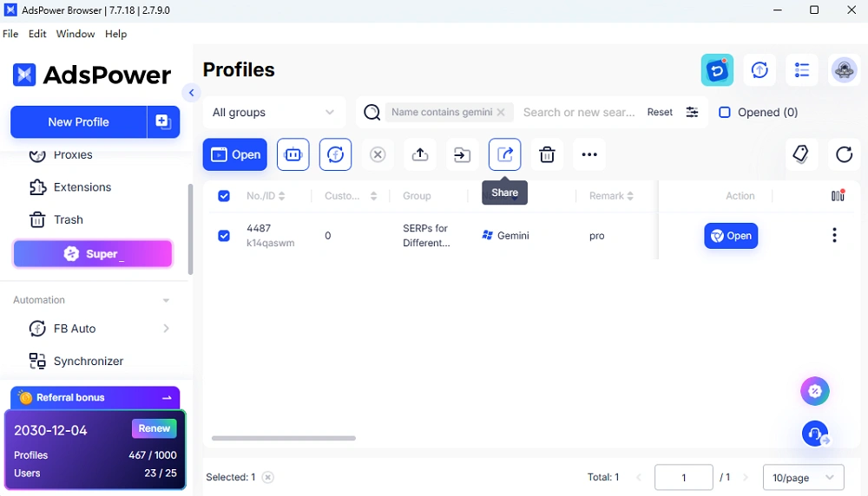Screen dimensions: 868x496
Task: Click the export upload icon in toolbar
Action: click(x=420, y=155)
